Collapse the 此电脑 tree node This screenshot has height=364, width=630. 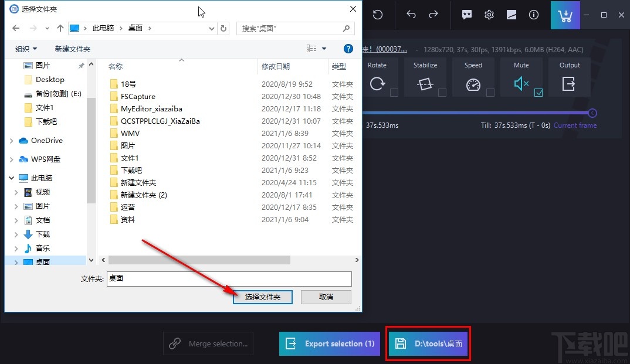pos(11,178)
